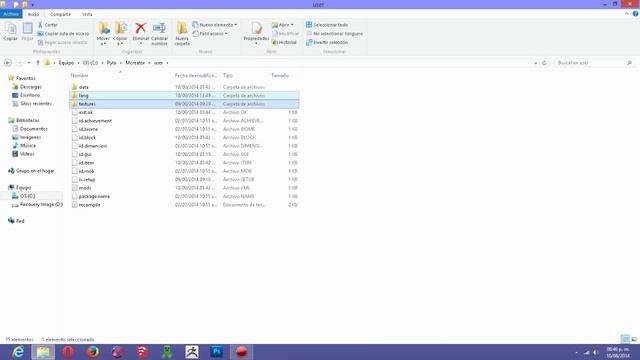This screenshot has width=640, height=360.
Task: Click the Pylo breadcrumb
Action: pyautogui.click(x=111, y=63)
